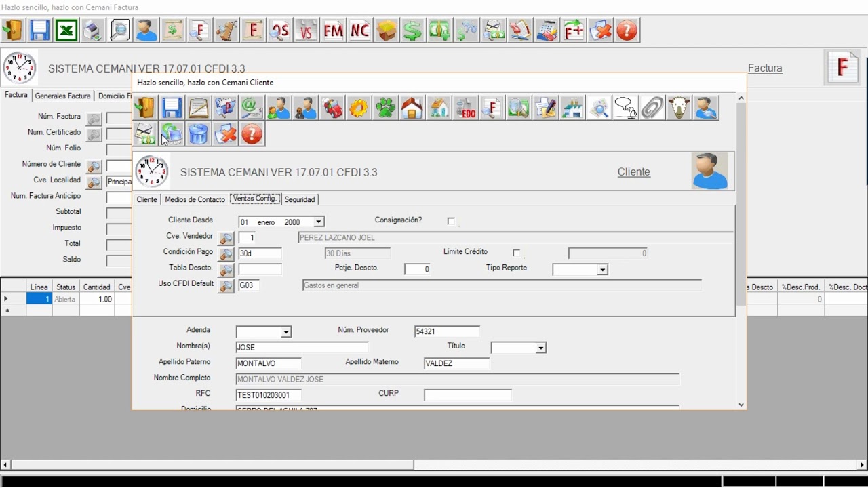Open the Generales Factura tab
The width and height of the screenshot is (868, 488).
tap(62, 96)
